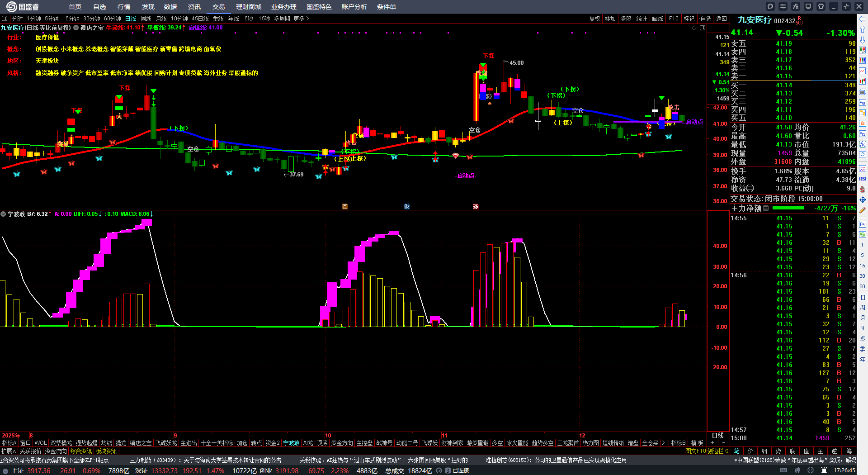The width and height of the screenshot is (868, 475).
Task: Toggle 标记 stock mark
Action: 689,19
